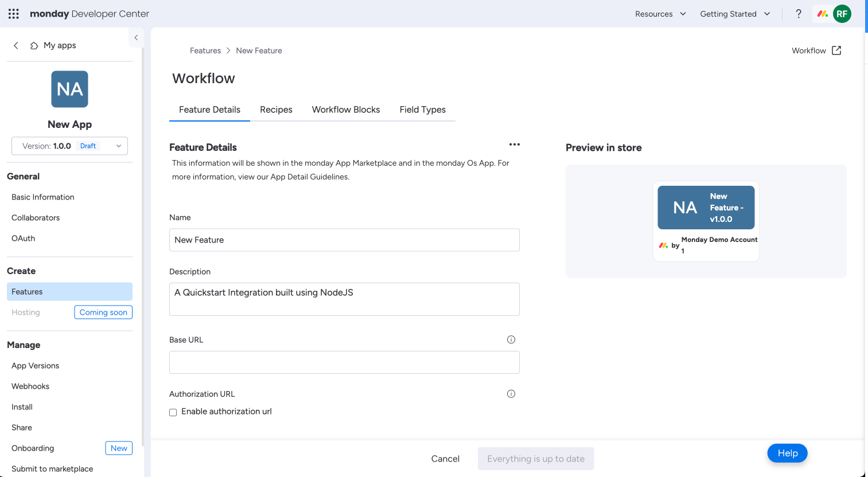The height and width of the screenshot is (477, 868).
Task: Collapse the left sidebar panel
Action: coord(136,38)
